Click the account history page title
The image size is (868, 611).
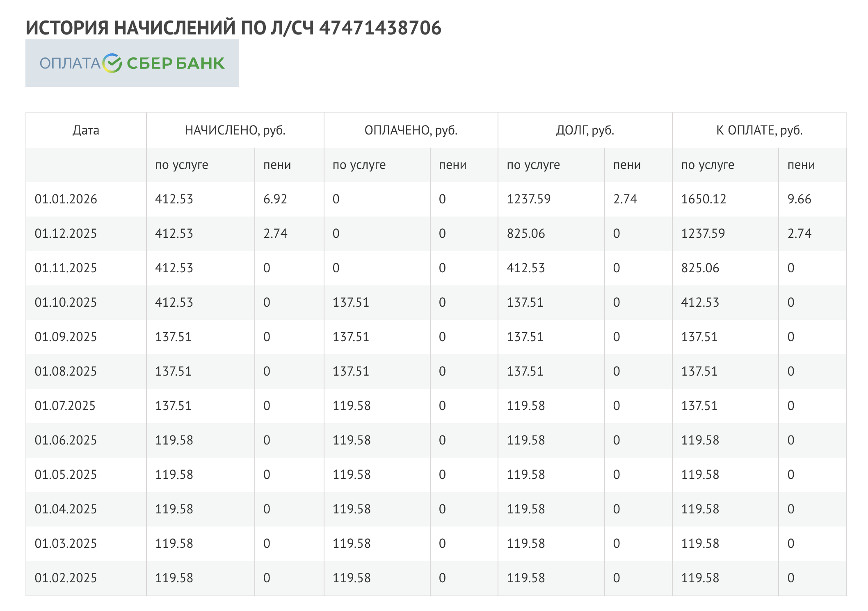coord(233,28)
